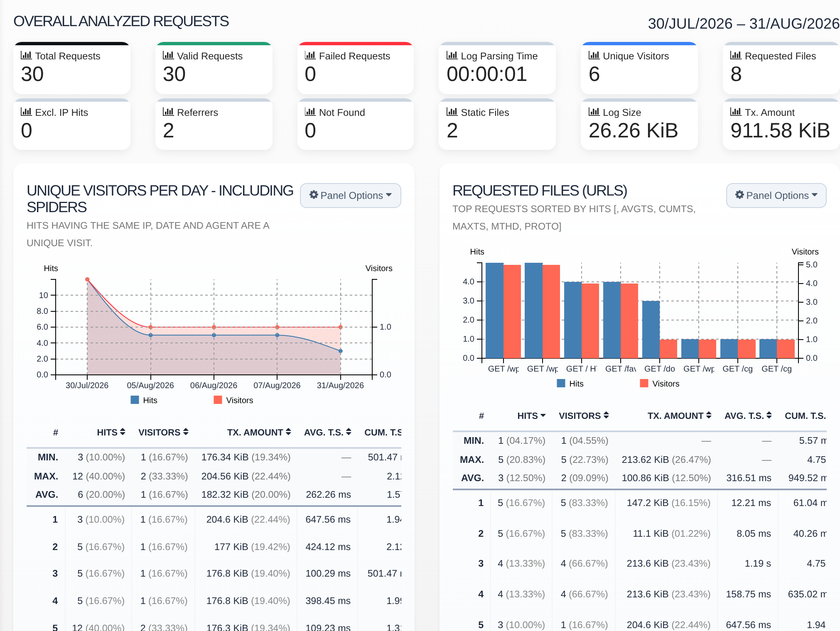Click 100.29 ms in visitors row 3
The width and height of the screenshot is (840, 631).
coord(328,573)
